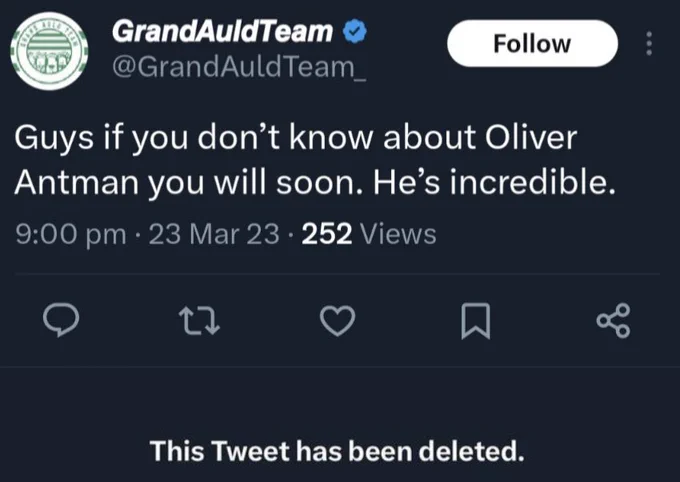Click the 'Guys if you don't know' line
680x482 pixels.
coord(296,138)
